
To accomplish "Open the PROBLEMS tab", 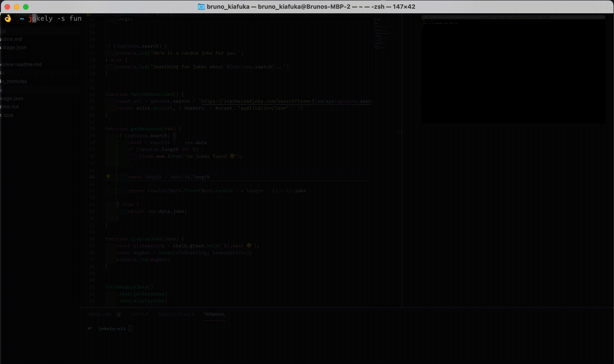I will [100, 314].
